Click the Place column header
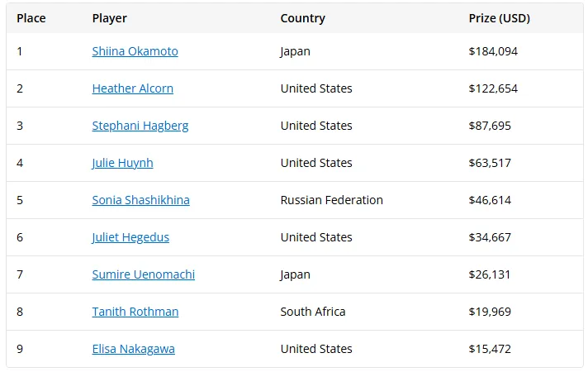Viewport: 588px width, 372px height. 31,18
